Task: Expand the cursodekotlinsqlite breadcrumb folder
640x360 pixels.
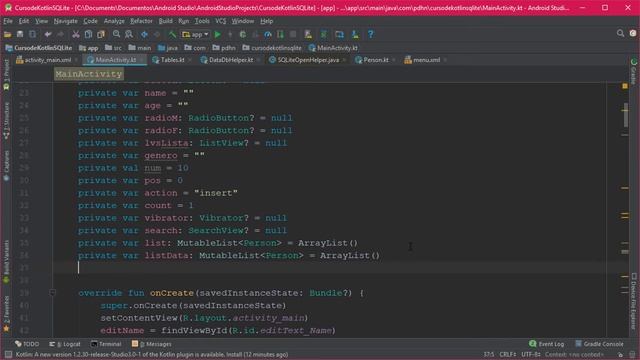Action: 272,48
